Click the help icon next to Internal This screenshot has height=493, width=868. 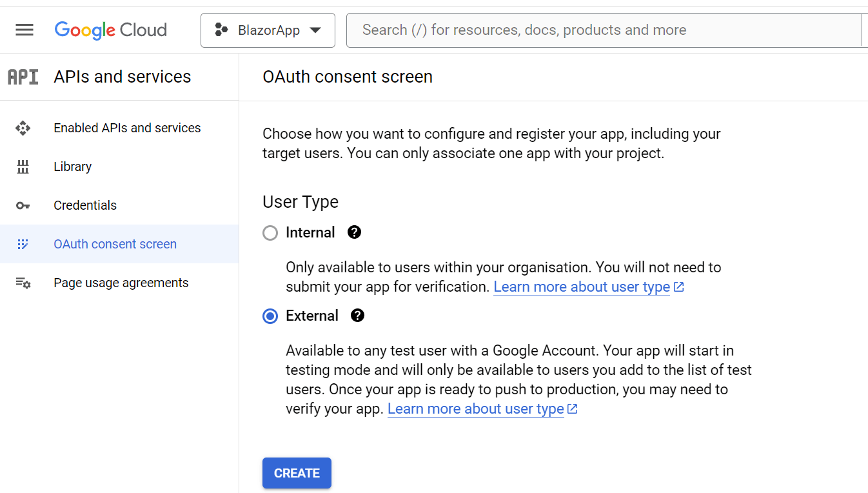click(354, 232)
